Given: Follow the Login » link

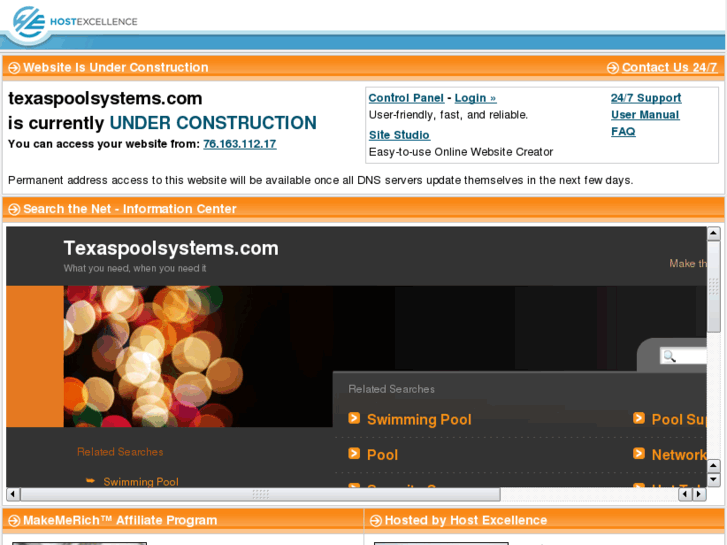Looking at the screenshot, I should click(475, 98).
